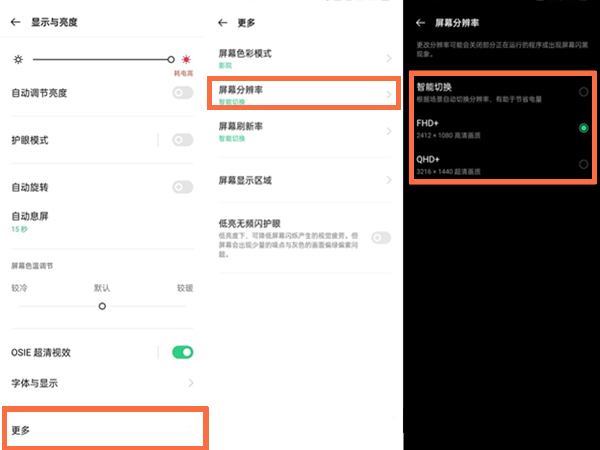Open 屏幕显示区域 menu item
The width and height of the screenshot is (600, 450).
(300, 181)
